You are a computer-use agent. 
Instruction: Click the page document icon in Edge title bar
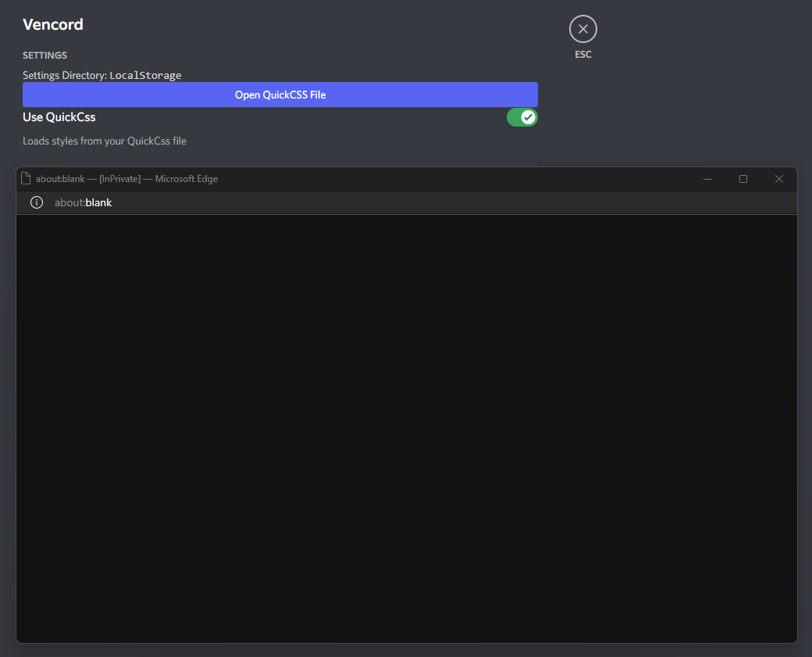point(26,179)
